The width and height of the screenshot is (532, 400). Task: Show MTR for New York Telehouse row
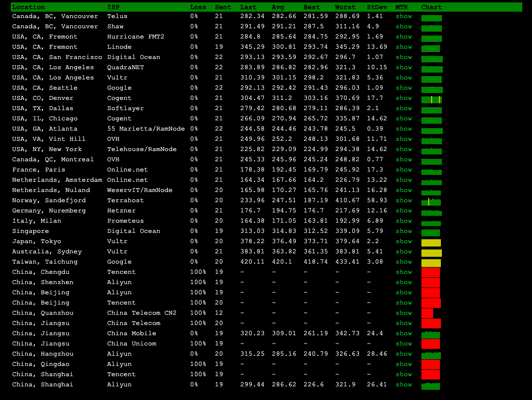404,149
